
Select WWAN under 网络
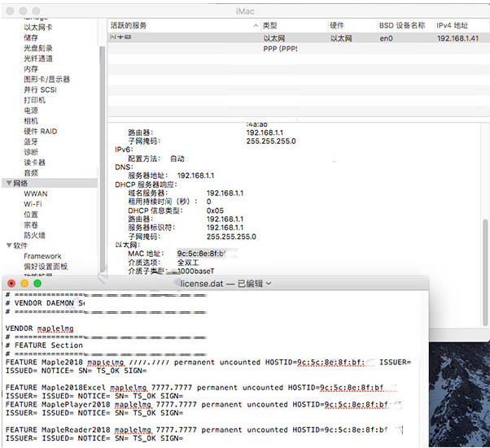point(36,194)
